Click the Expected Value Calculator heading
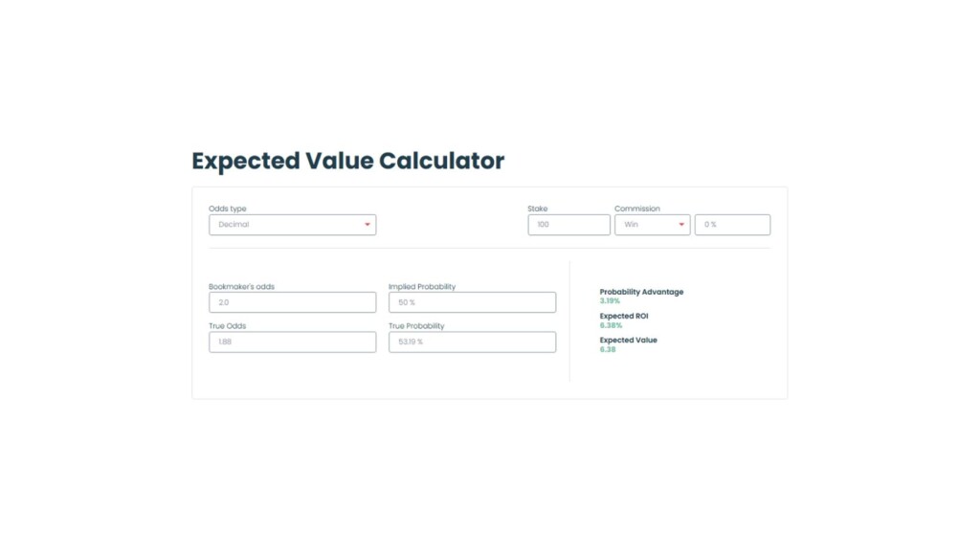The height and width of the screenshot is (552, 980). point(347,161)
